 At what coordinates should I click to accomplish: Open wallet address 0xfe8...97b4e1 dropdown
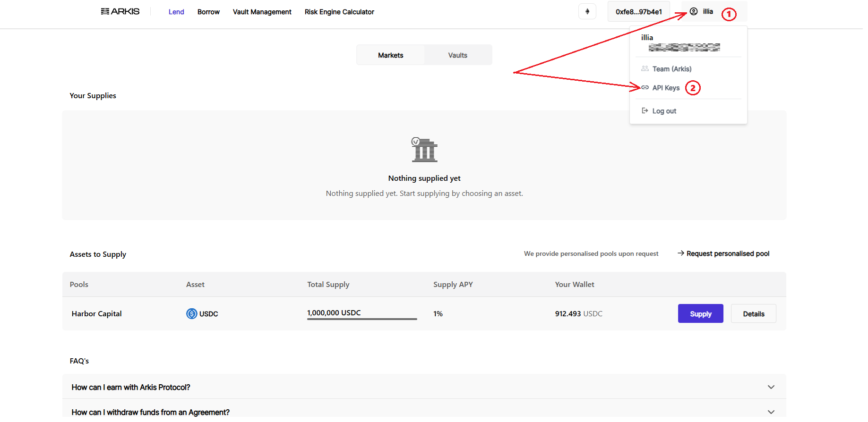click(638, 12)
